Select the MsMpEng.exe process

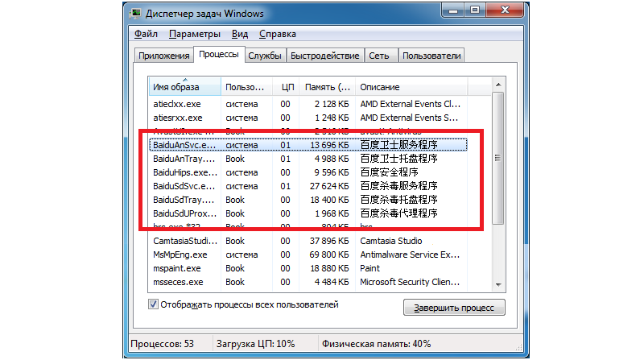pos(308,254)
